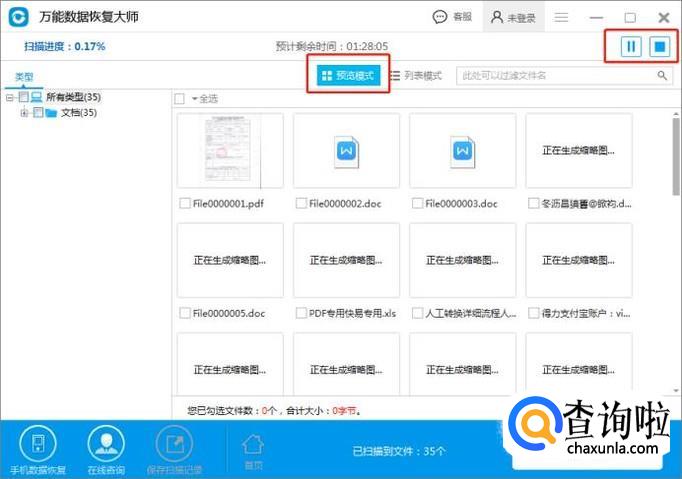The width and height of the screenshot is (682, 479).
Task: Select the 得力支付宝账户 thumbnail
Action: 579,260
